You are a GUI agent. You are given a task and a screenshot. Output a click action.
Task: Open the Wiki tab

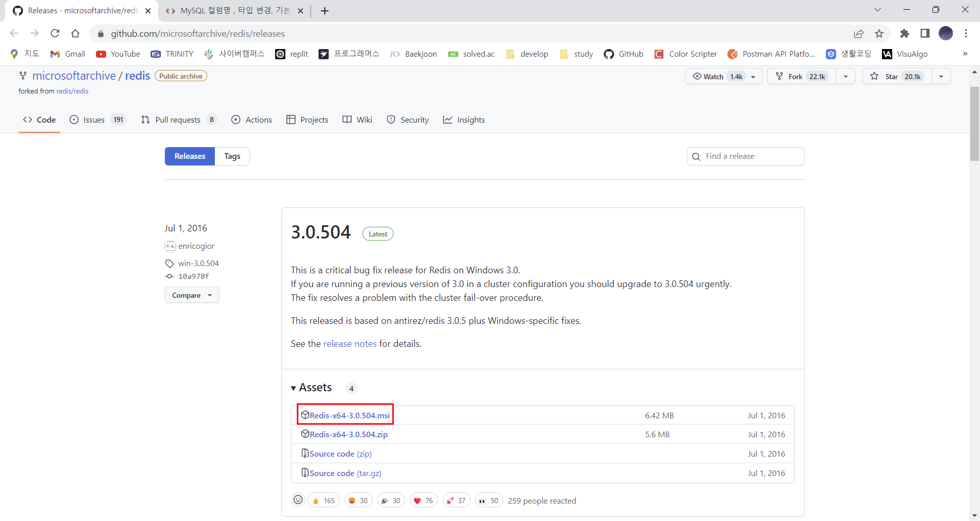(x=357, y=120)
